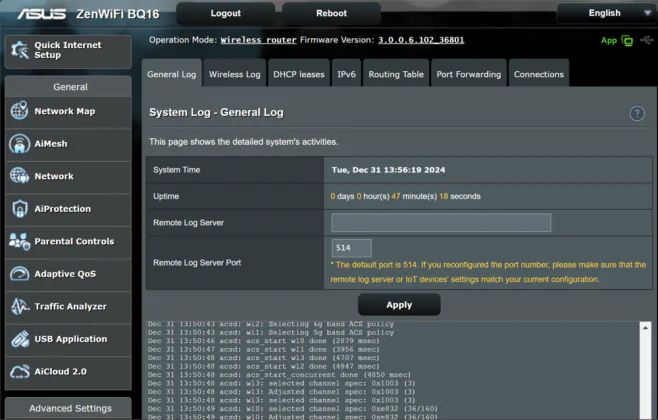Image resolution: width=658 pixels, height=420 pixels.
Task: Switch to the Wireless Log tab
Action: click(235, 74)
